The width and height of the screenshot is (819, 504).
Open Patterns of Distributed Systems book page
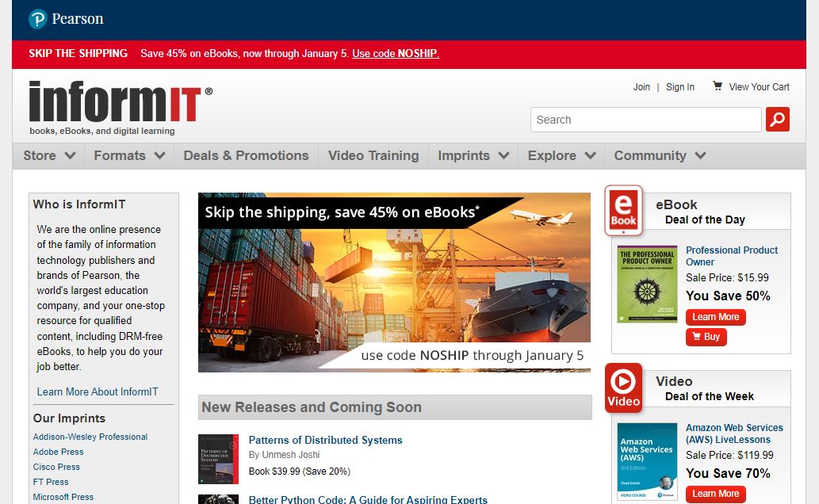click(x=326, y=440)
